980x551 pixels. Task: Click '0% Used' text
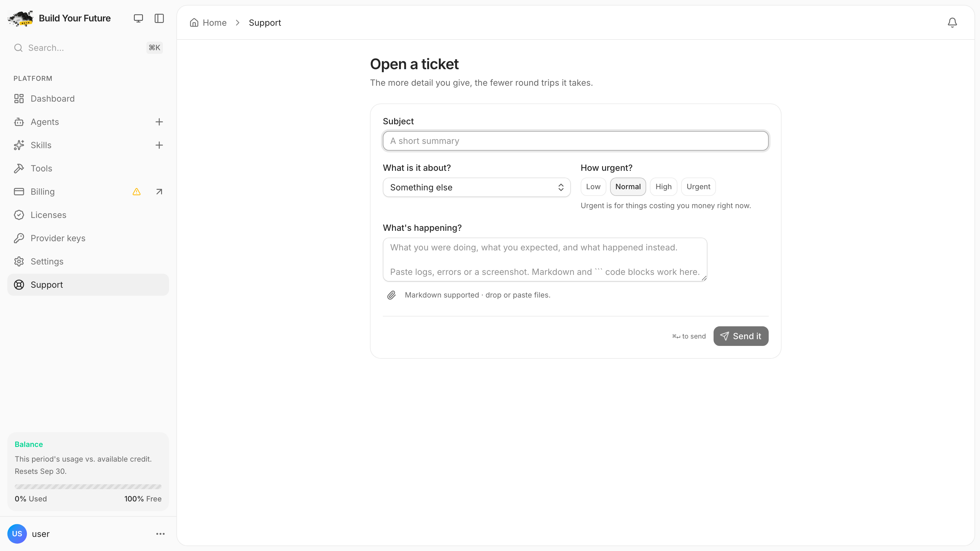click(x=31, y=499)
